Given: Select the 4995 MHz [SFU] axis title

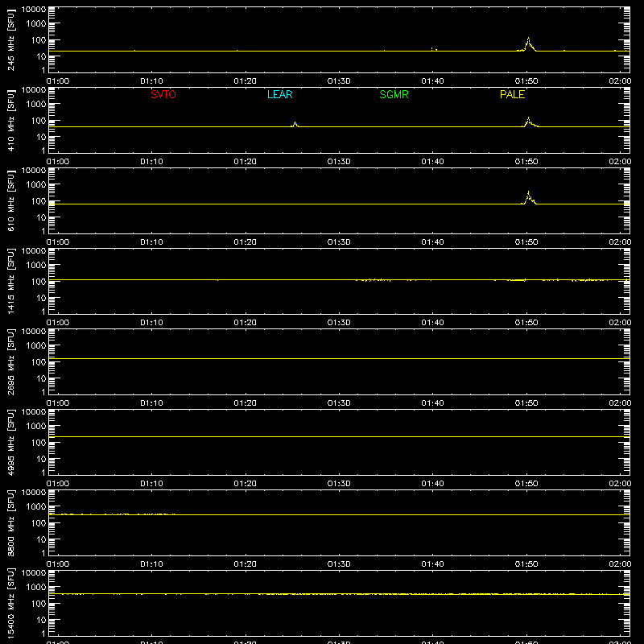Looking at the screenshot, I should [11, 442].
